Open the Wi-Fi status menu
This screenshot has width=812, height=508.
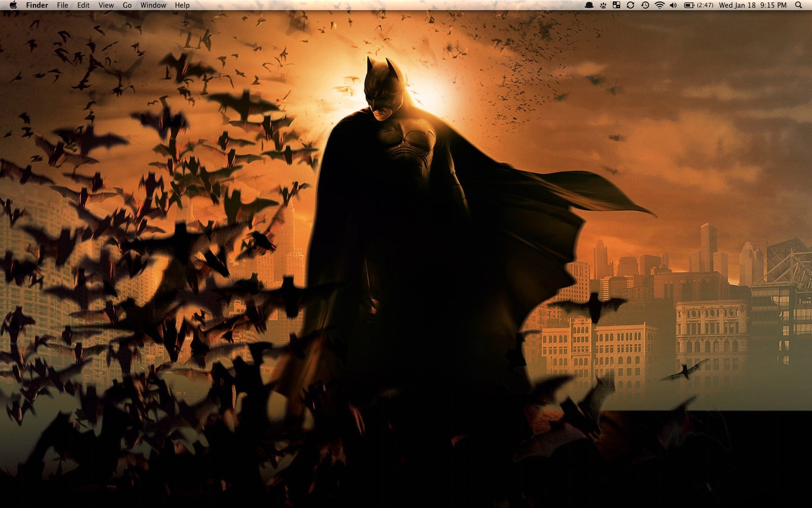coord(659,5)
